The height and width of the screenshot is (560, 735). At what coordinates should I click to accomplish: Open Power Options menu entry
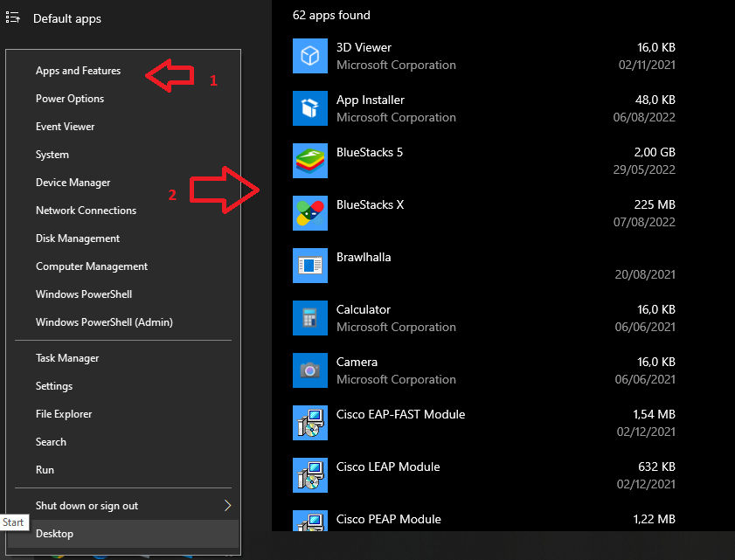tap(70, 99)
